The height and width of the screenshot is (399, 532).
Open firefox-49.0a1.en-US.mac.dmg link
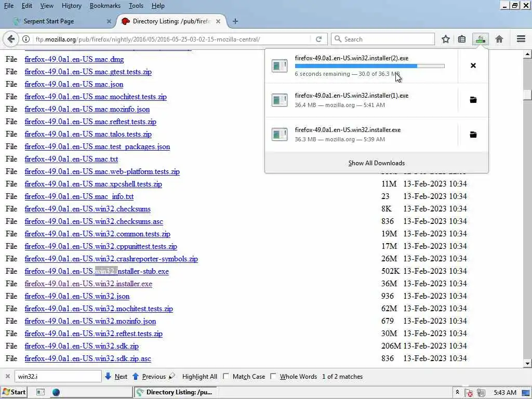(x=74, y=59)
